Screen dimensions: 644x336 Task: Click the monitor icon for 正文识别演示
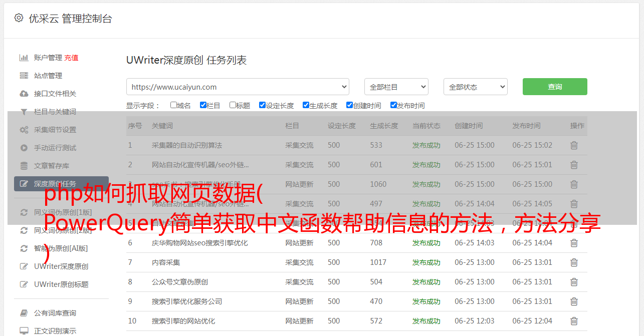(24, 331)
